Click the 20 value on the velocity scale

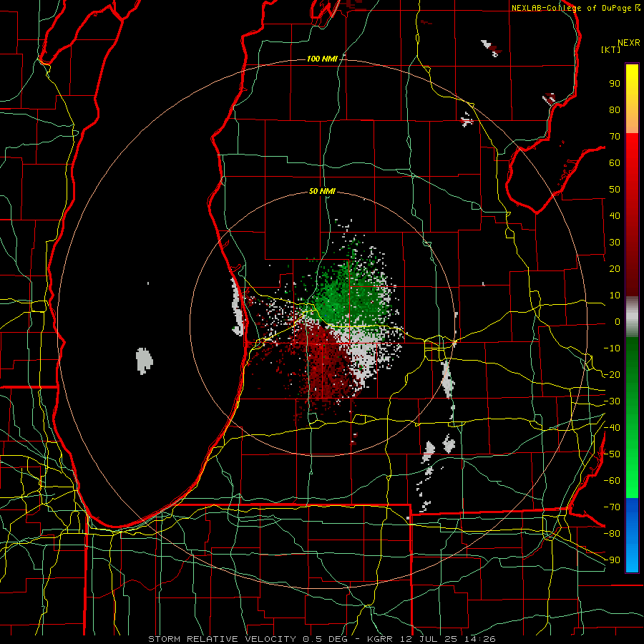pos(615,269)
